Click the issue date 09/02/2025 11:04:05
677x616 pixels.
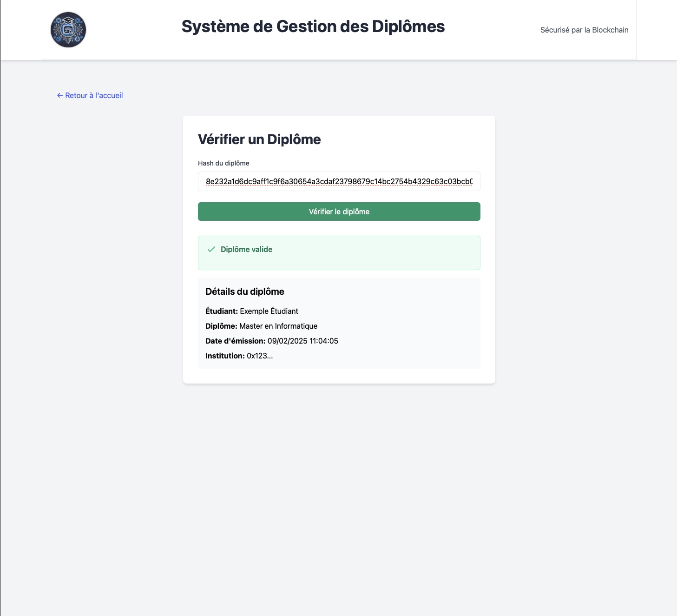click(302, 341)
